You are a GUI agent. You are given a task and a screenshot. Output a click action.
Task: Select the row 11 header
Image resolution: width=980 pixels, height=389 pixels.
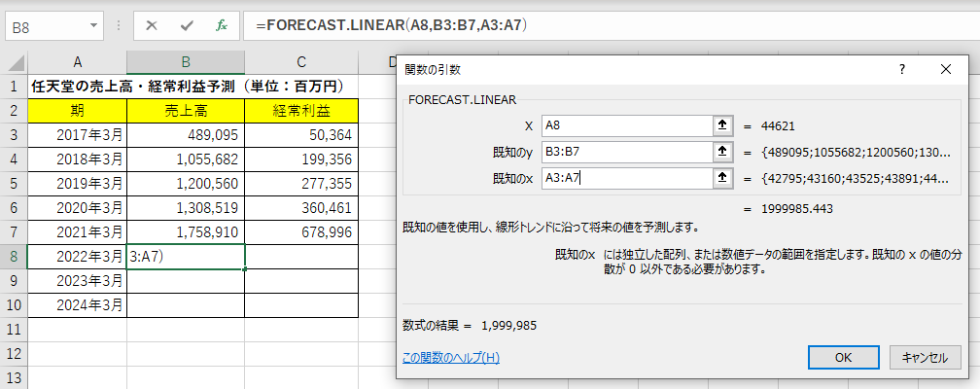[x=14, y=329]
